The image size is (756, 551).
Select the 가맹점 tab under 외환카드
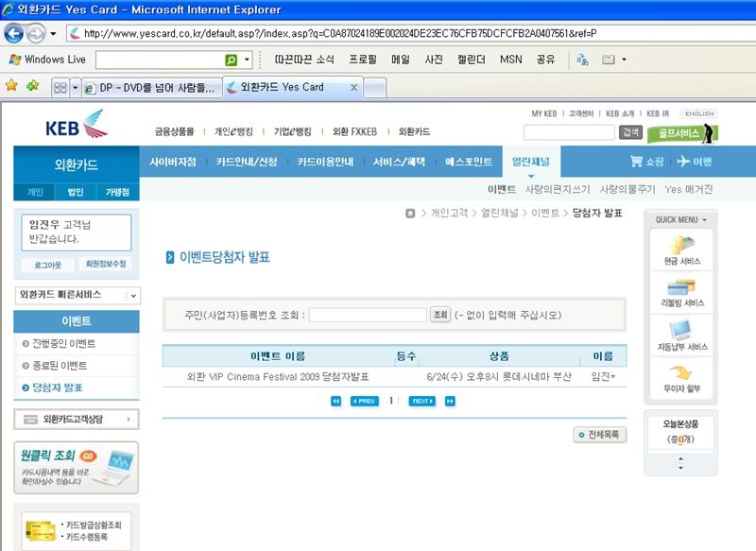117,192
